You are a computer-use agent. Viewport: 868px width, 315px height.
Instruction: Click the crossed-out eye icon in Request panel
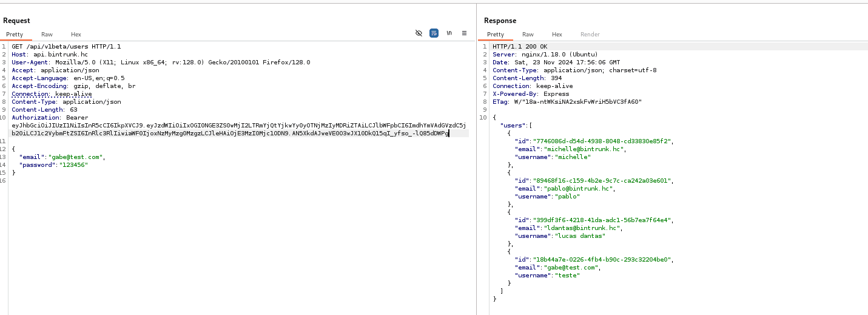coord(419,33)
